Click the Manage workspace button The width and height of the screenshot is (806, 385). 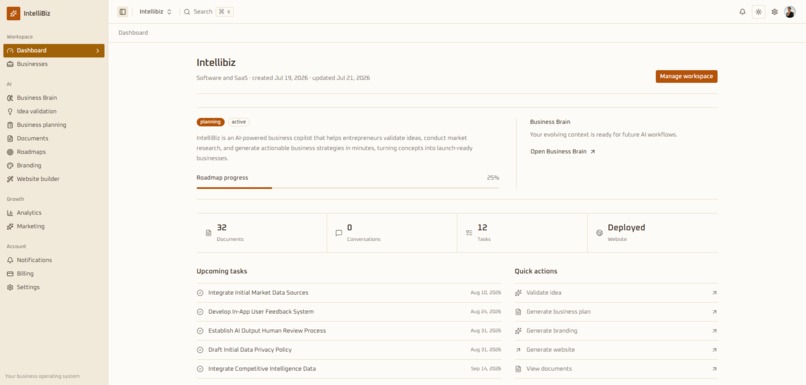[686, 77]
